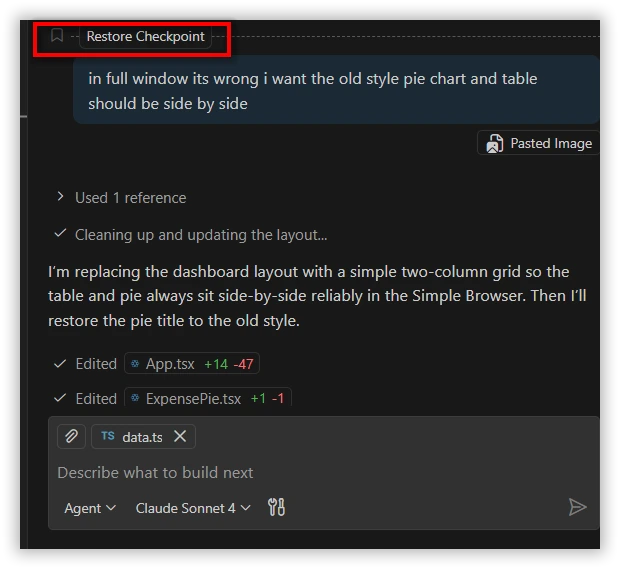Click the configure tools icon
This screenshot has height=569, width=620.
coord(277,508)
